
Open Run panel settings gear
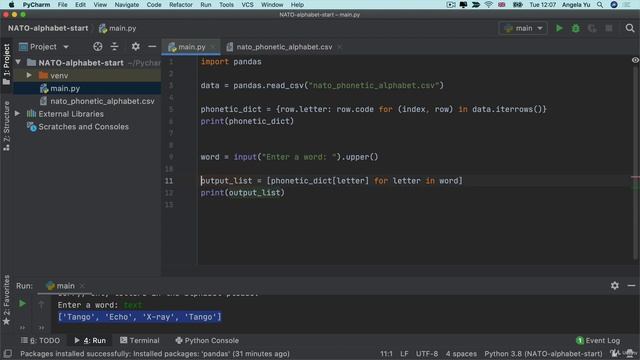tap(615, 286)
